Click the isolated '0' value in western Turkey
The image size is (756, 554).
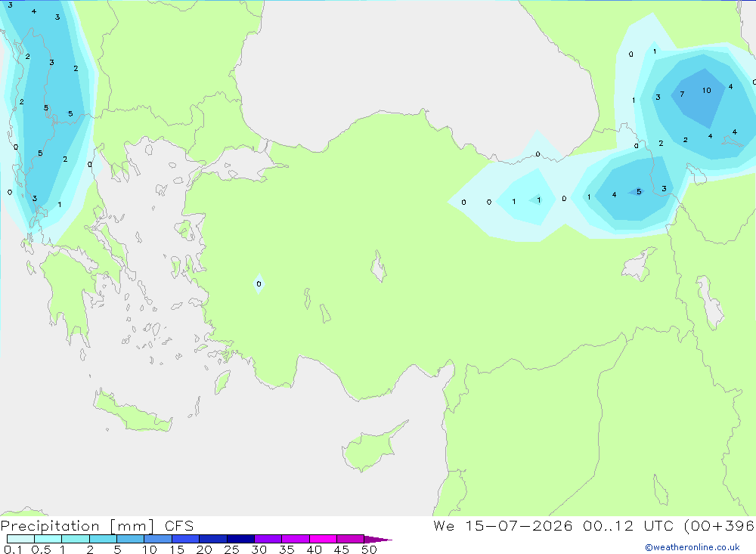[x=259, y=284]
